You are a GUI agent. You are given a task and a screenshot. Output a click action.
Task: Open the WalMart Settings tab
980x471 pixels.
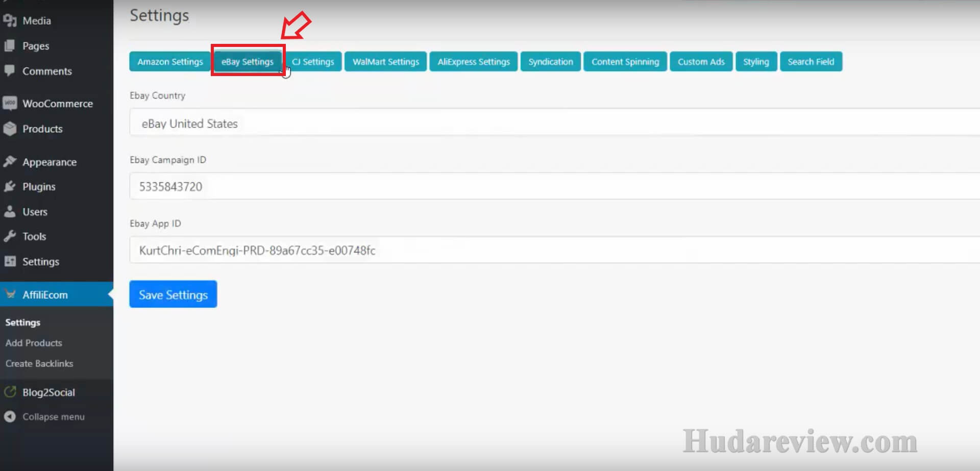[385, 62]
